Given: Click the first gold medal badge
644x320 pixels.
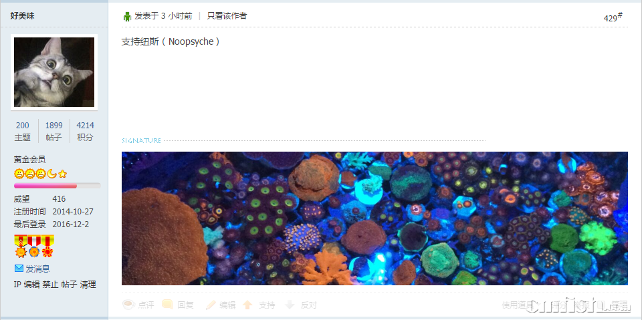Looking at the screenshot, I should [21, 246].
